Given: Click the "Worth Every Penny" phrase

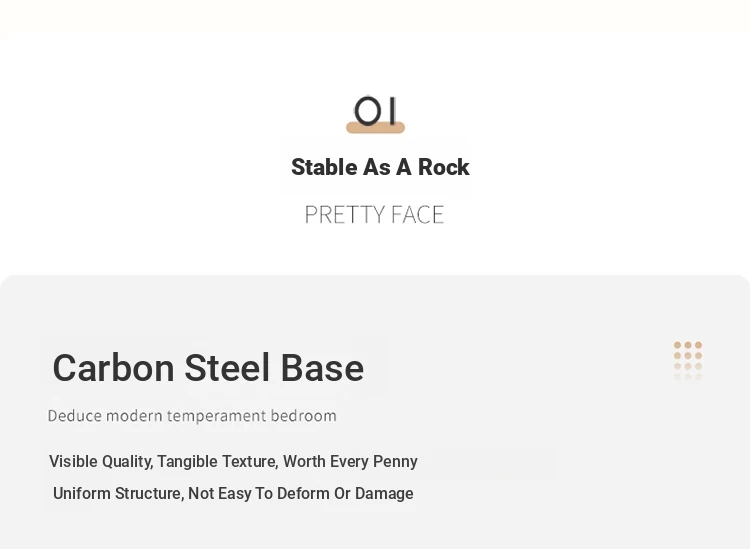Looking at the screenshot, I should (x=350, y=462).
